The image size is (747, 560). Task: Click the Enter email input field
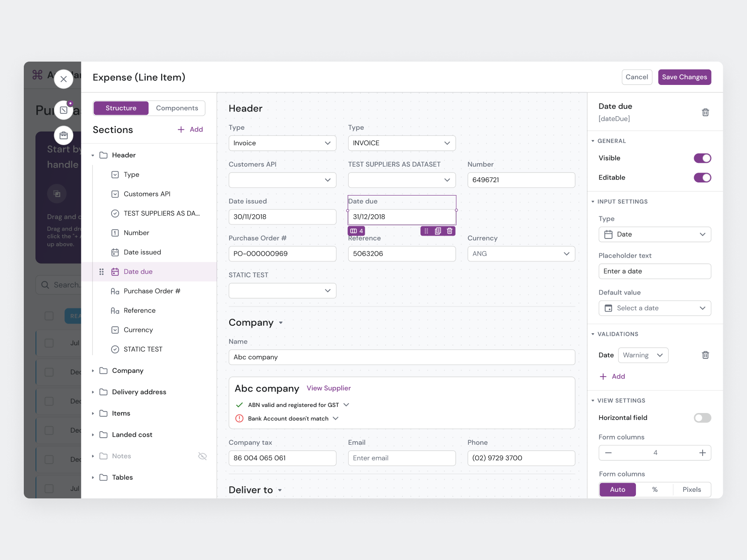tap(402, 458)
